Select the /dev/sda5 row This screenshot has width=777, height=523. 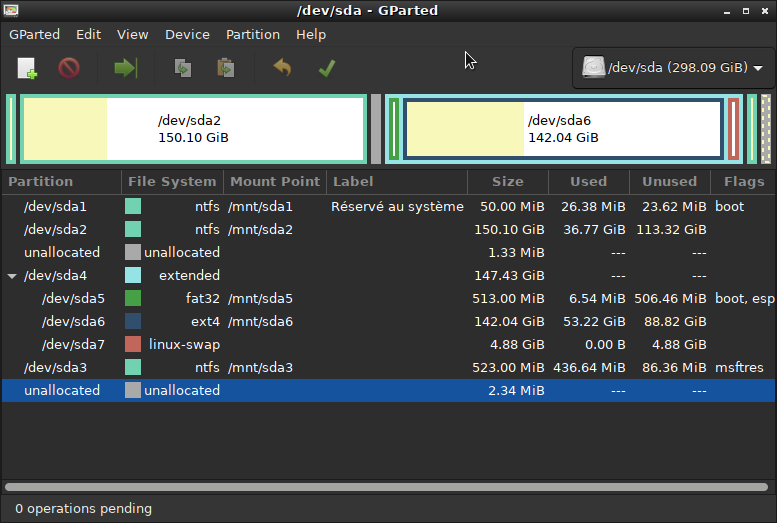[x=388, y=298]
